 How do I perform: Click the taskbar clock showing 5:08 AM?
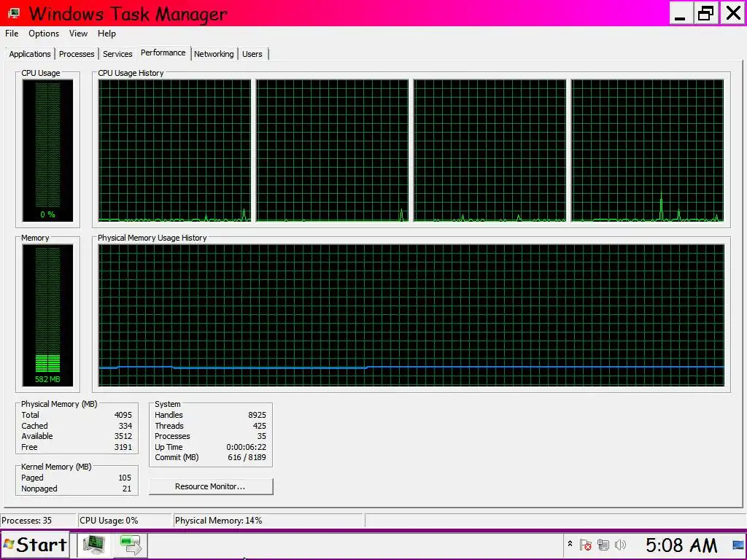[681, 545]
